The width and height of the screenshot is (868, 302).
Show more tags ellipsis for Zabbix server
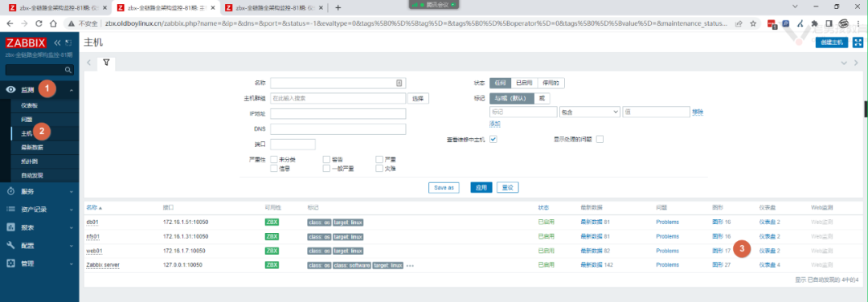410,266
